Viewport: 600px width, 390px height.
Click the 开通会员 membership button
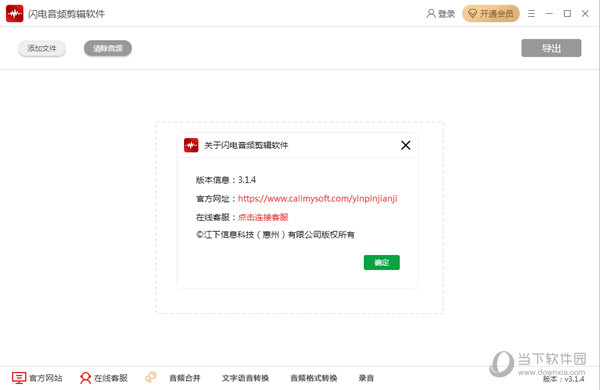(x=491, y=14)
